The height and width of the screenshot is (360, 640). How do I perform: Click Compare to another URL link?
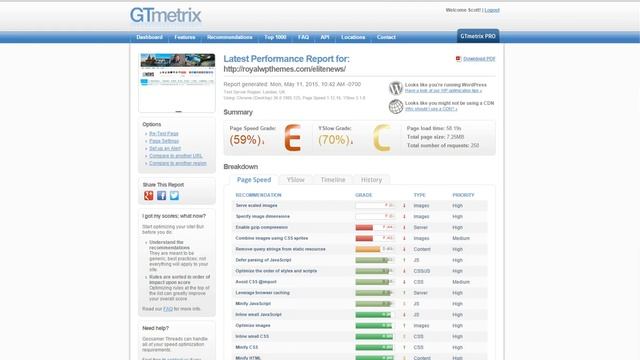tap(176, 156)
